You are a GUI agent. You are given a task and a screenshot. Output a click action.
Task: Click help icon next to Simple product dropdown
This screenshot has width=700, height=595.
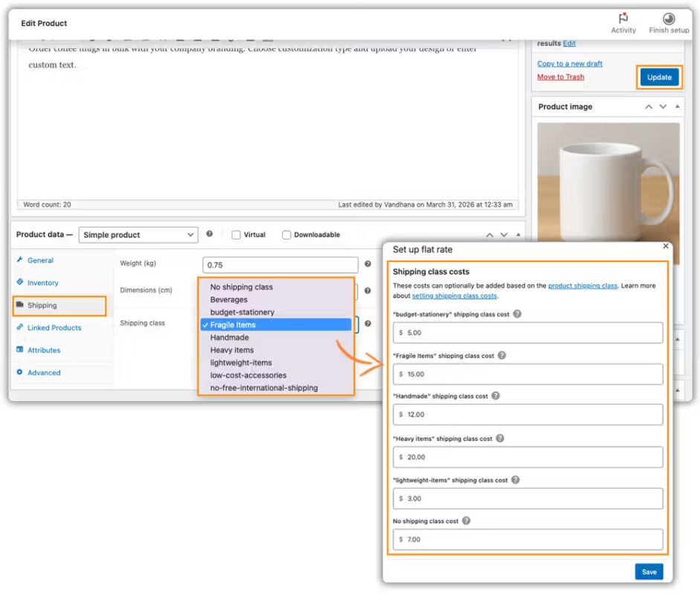(209, 234)
